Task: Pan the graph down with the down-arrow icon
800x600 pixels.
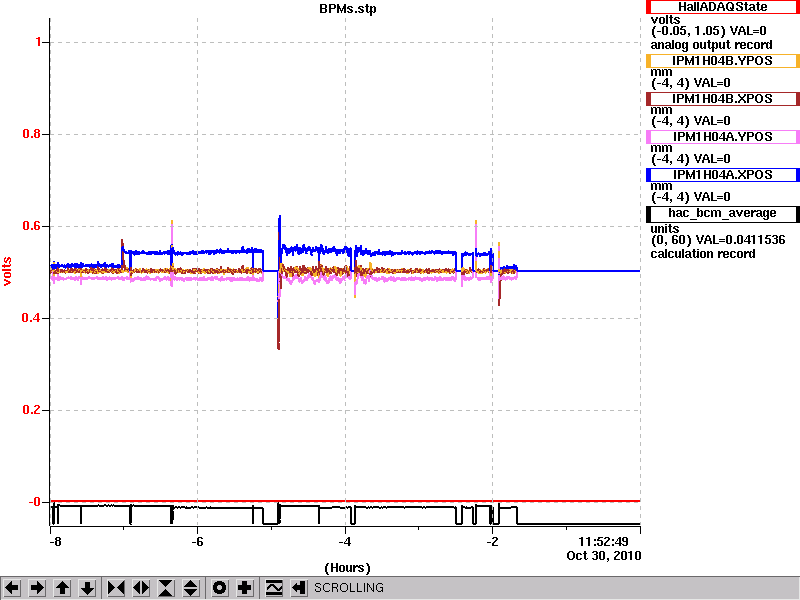Action: pos(88,588)
